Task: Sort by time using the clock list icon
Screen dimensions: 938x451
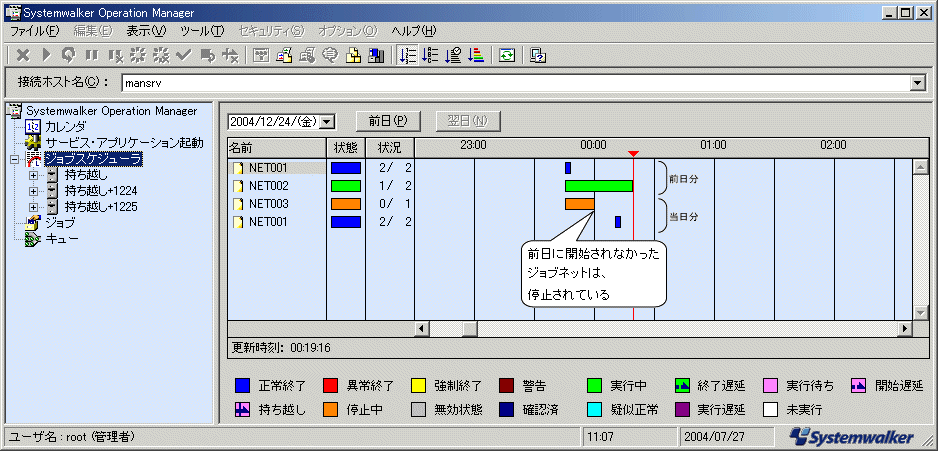Action: coord(453,56)
